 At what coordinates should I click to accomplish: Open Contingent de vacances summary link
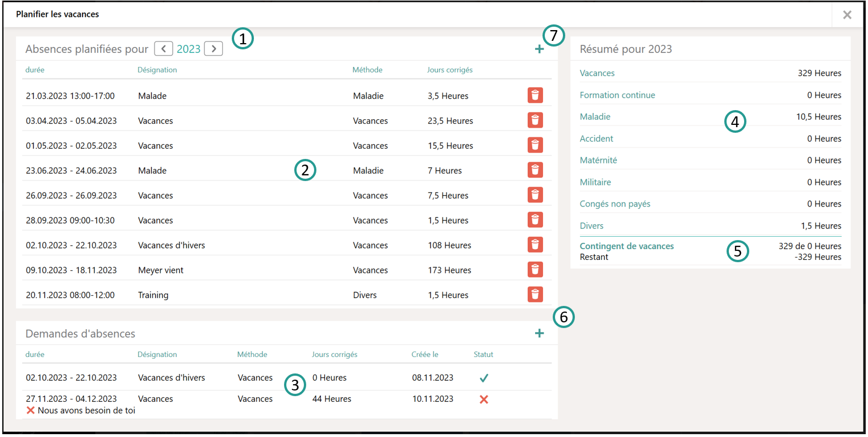(x=627, y=246)
